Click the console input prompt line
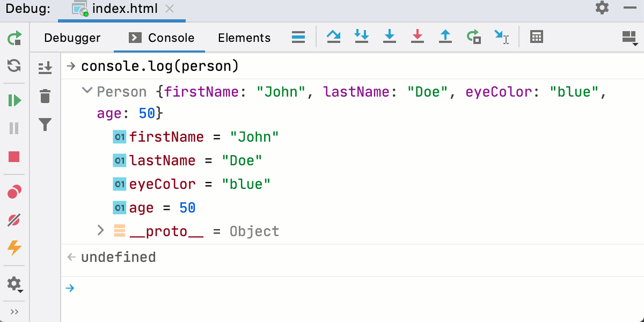Viewport: 644px width, 322px height. (x=161, y=288)
